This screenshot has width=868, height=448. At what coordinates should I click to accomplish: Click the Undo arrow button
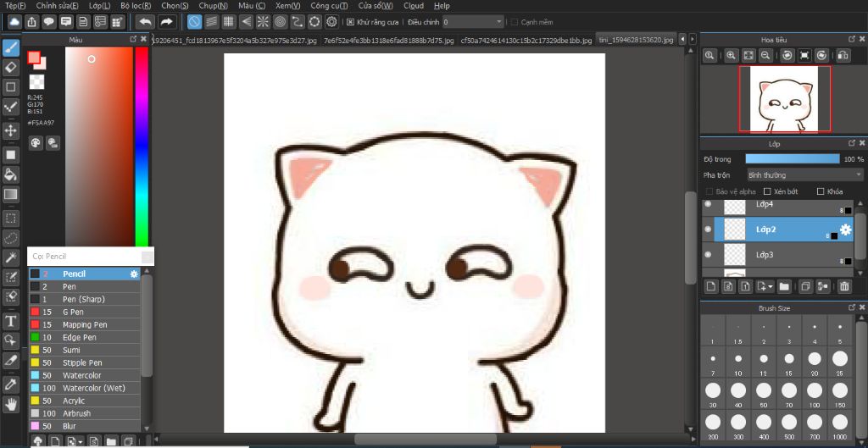tap(145, 22)
